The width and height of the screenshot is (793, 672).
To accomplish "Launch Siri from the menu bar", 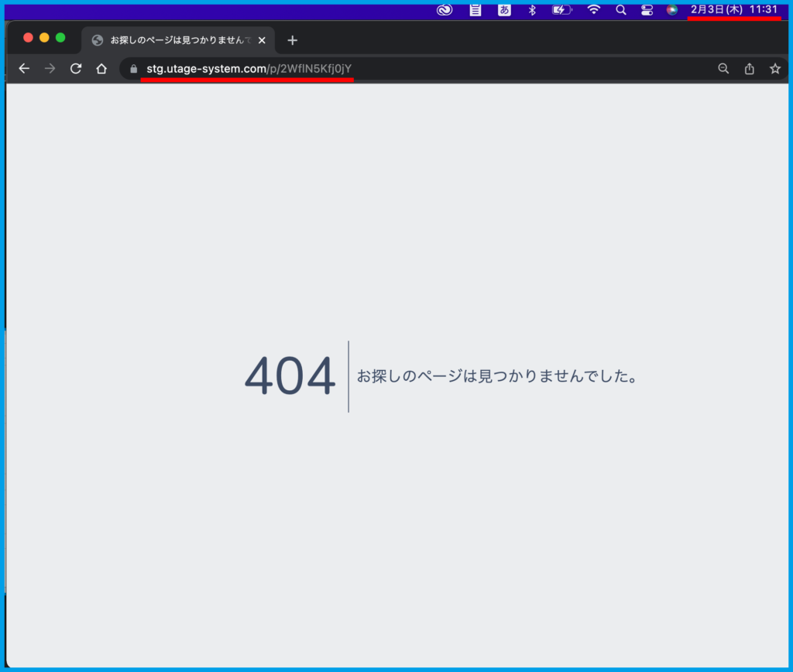I will click(671, 9).
